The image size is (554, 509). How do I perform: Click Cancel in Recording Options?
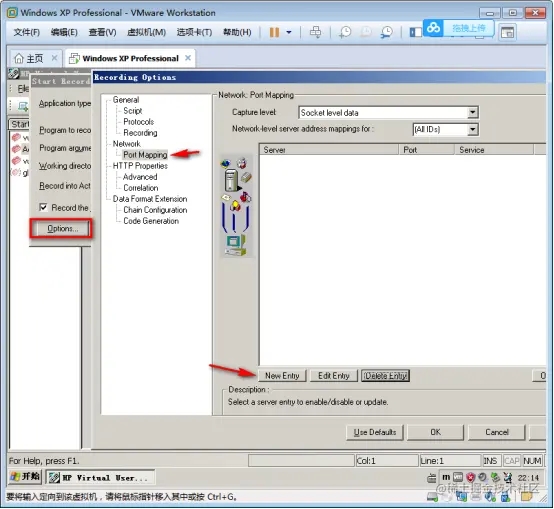[x=496, y=432]
